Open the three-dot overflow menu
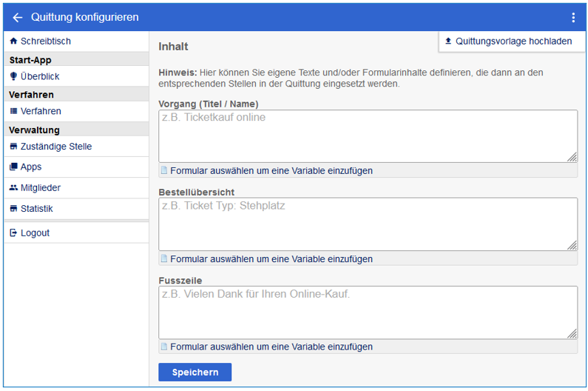588x391 pixels. pyautogui.click(x=573, y=17)
